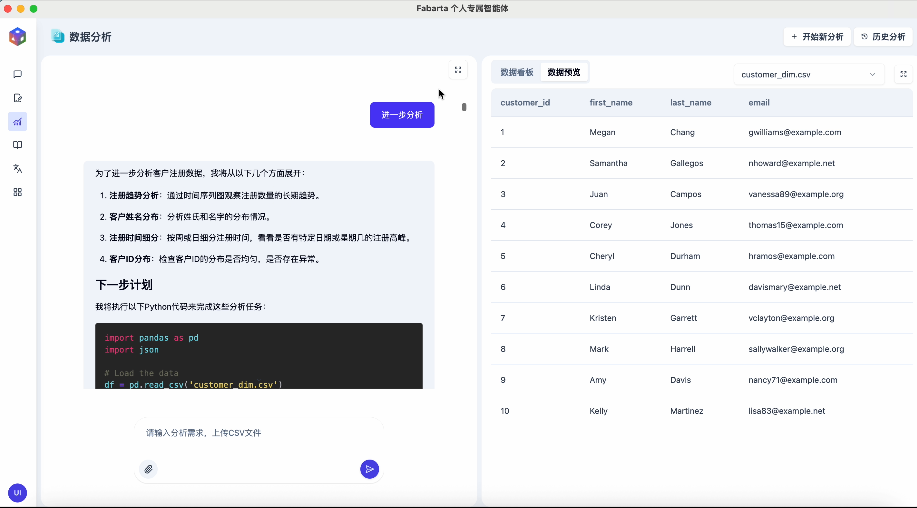Select cell vclayton@example.org
Image resolution: width=917 pixels, height=508 pixels.
click(x=791, y=318)
